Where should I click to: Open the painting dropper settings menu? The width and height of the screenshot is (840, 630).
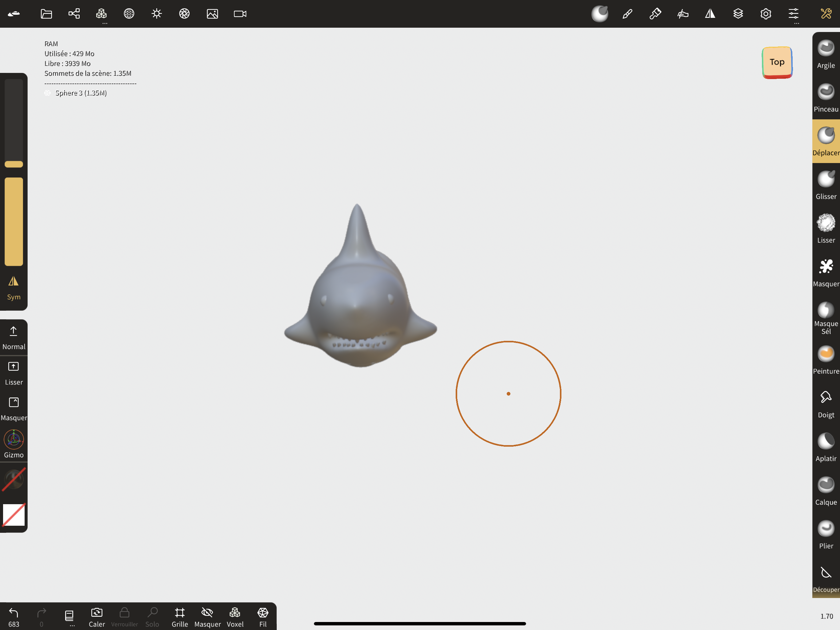[655, 14]
